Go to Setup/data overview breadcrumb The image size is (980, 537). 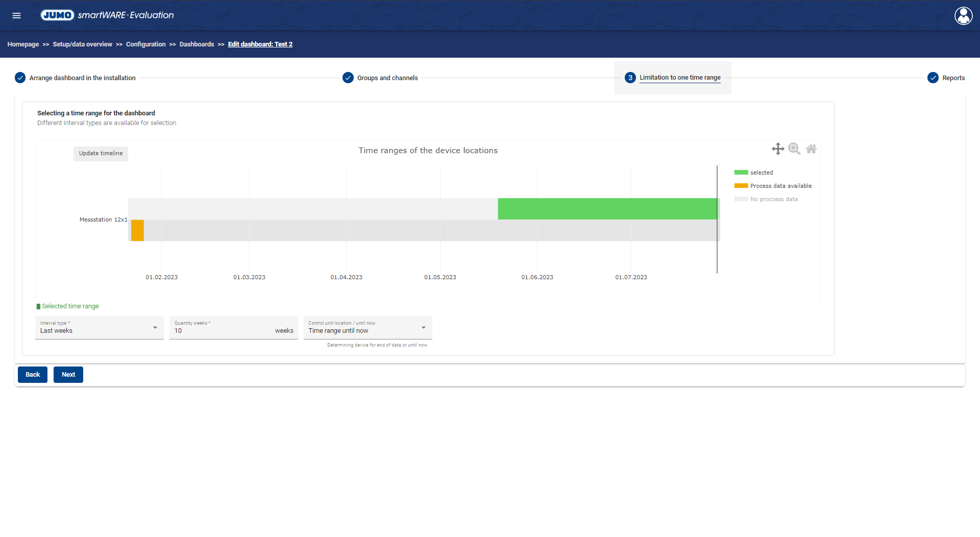coord(82,44)
